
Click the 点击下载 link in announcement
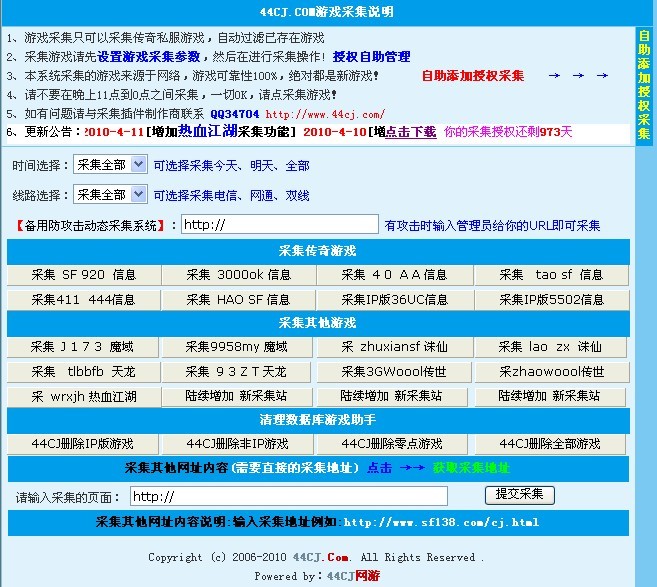(x=411, y=131)
